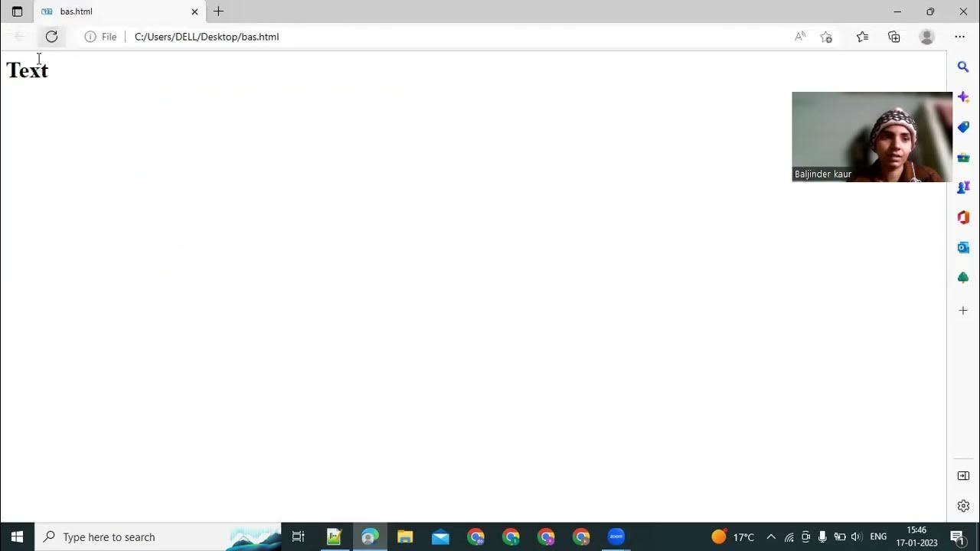
Task: Open the notification center
Action: (957, 536)
